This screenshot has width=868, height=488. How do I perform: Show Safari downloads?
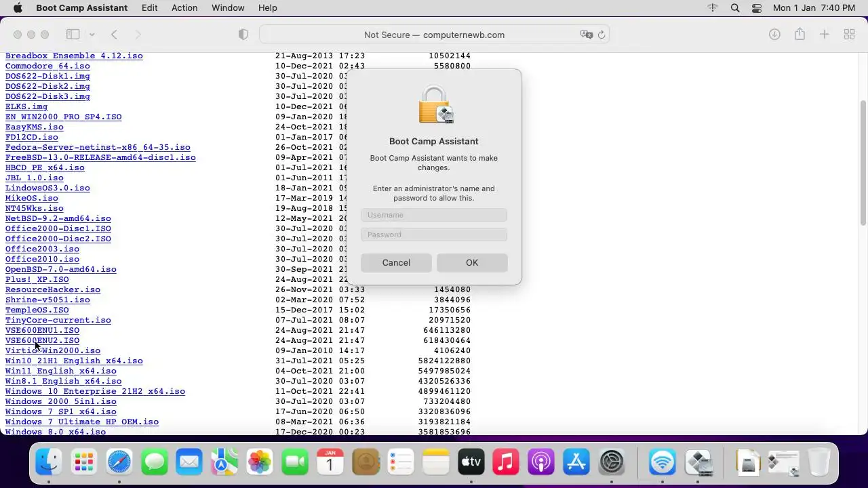[774, 35]
